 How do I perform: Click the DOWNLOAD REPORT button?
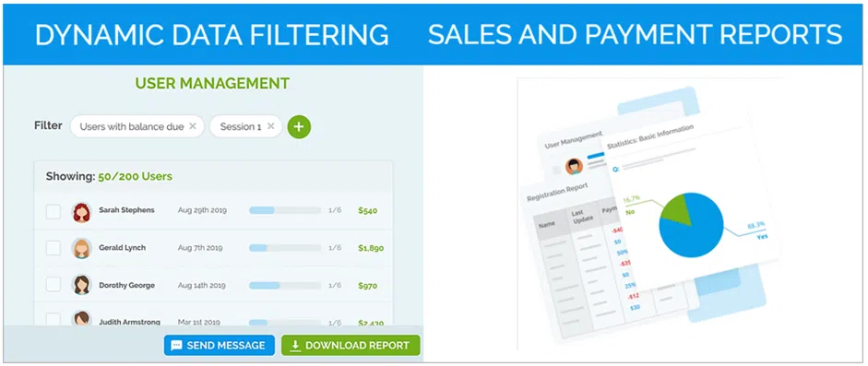click(x=351, y=346)
